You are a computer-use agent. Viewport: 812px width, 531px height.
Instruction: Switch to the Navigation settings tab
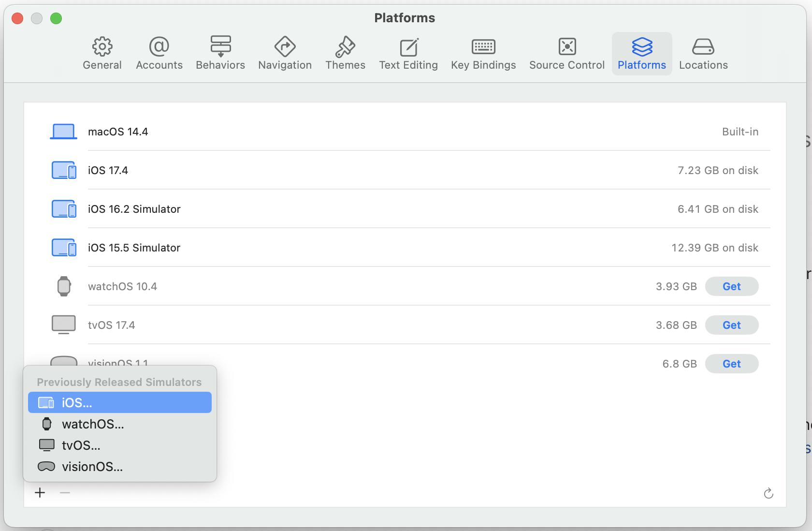click(x=285, y=53)
